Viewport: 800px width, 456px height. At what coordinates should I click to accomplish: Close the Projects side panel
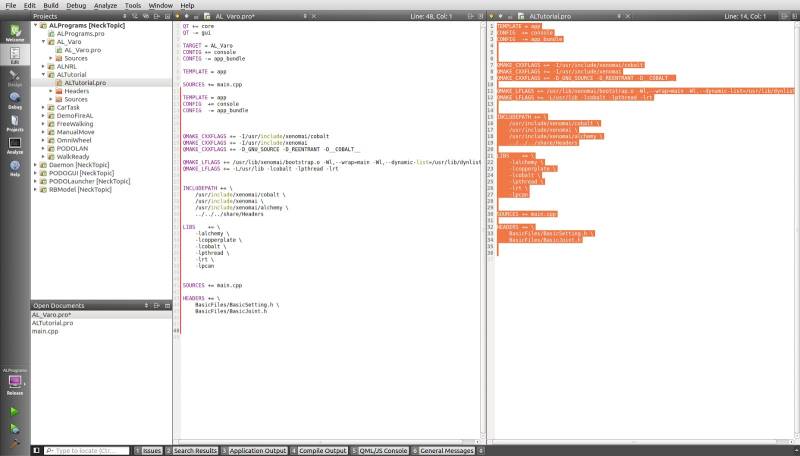coord(167,16)
